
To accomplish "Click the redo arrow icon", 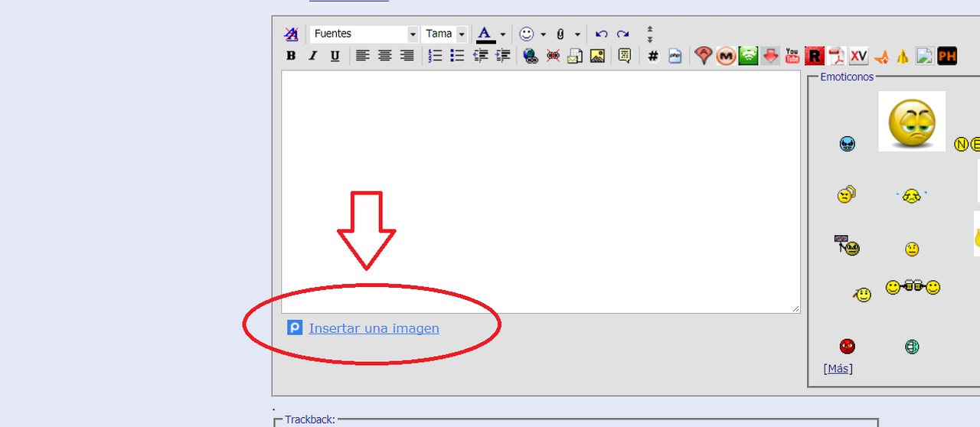I will coord(622,34).
